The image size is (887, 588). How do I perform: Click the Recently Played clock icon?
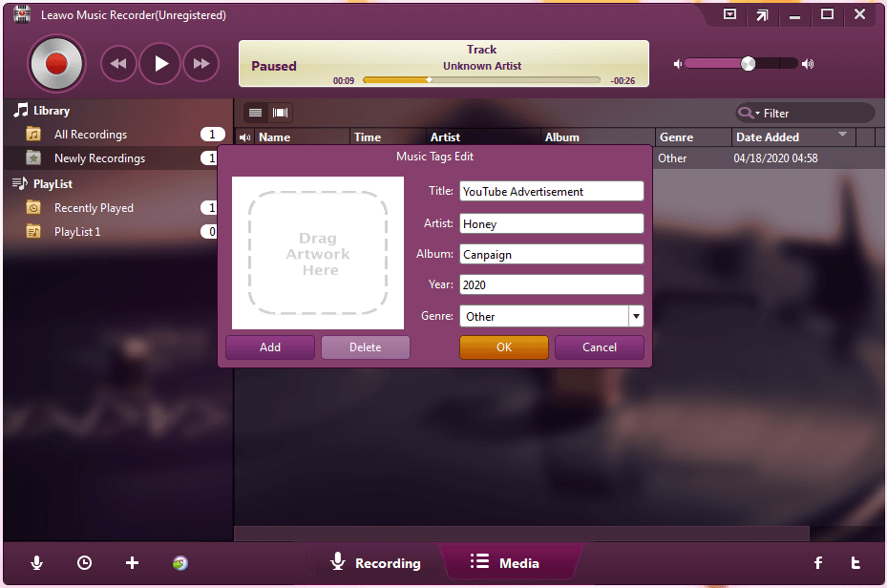click(x=33, y=208)
